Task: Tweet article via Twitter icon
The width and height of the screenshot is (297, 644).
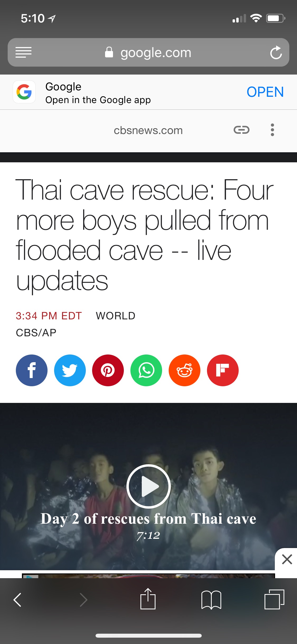Action: [x=70, y=370]
